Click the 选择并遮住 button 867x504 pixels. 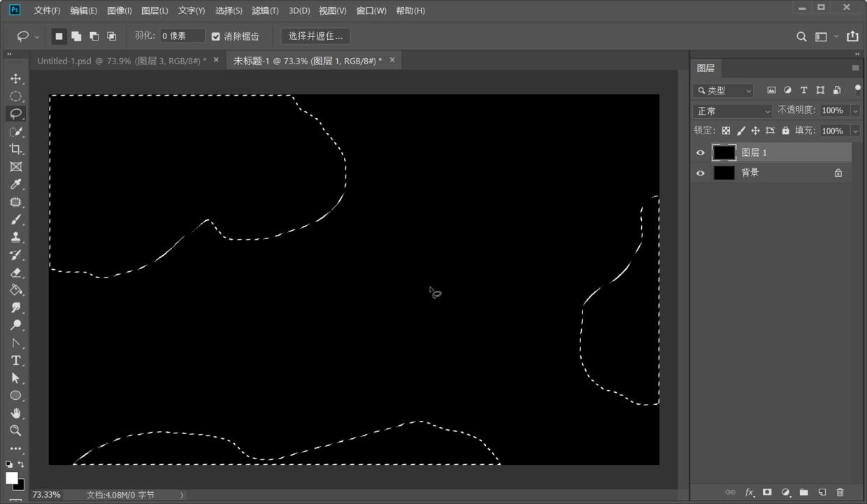(x=315, y=36)
